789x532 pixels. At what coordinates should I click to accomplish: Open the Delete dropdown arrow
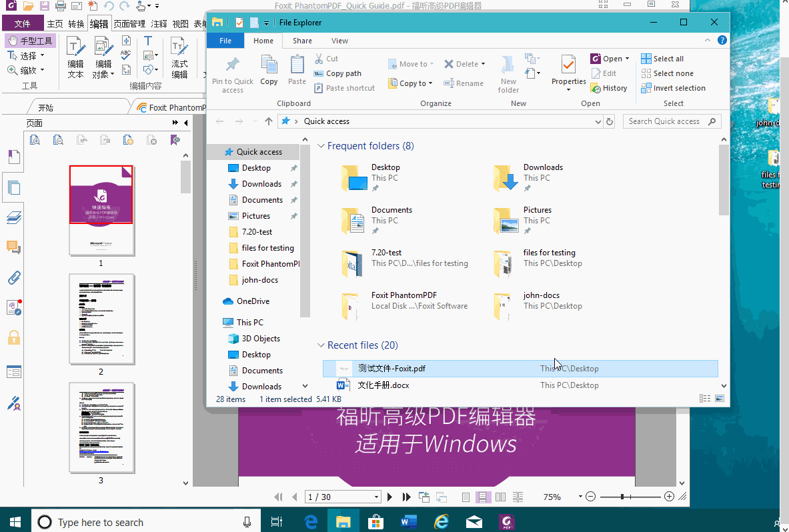[x=483, y=65]
